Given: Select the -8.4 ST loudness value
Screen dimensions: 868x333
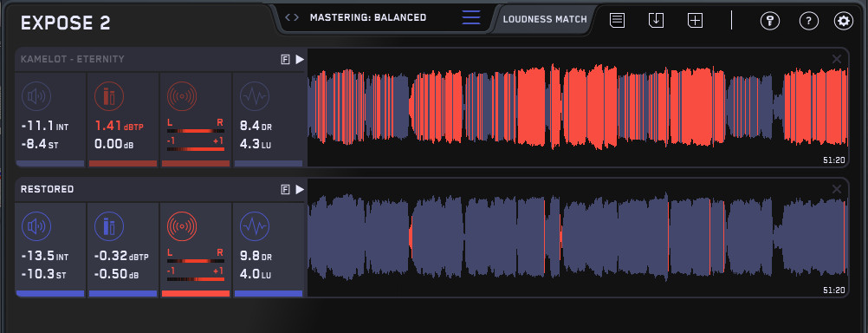Looking at the screenshot, I should point(41,145).
